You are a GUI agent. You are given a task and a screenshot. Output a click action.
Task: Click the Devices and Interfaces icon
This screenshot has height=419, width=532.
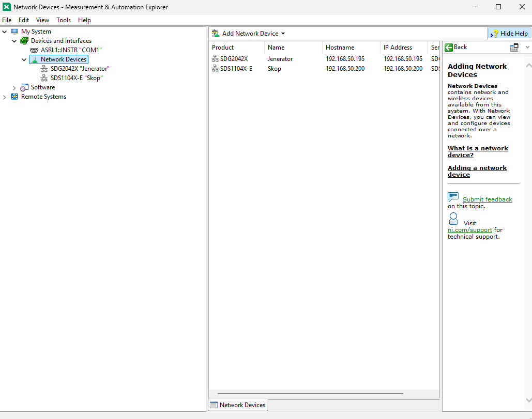tap(24, 41)
